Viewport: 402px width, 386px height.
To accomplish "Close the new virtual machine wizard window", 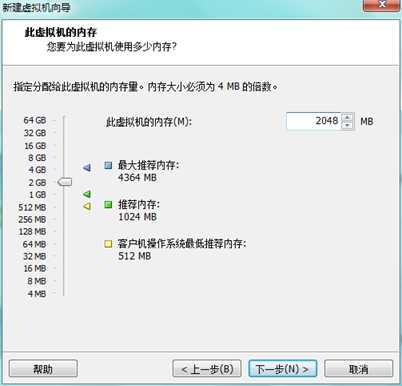I will [x=382, y=5].
